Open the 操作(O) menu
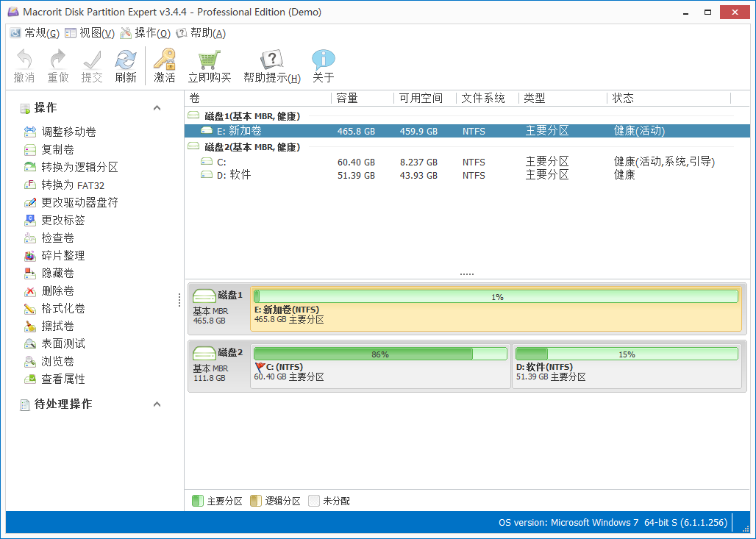The image size is (756, 539). coord(145,33)
